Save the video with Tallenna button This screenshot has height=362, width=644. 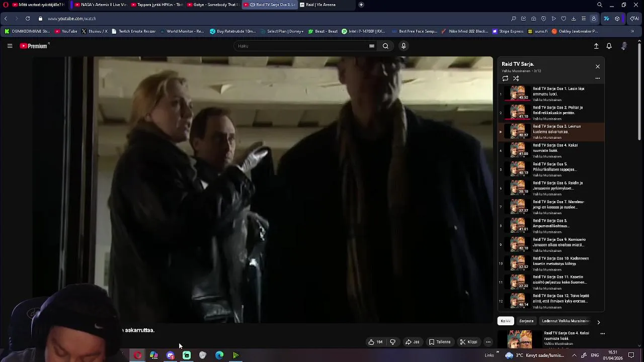440,342
